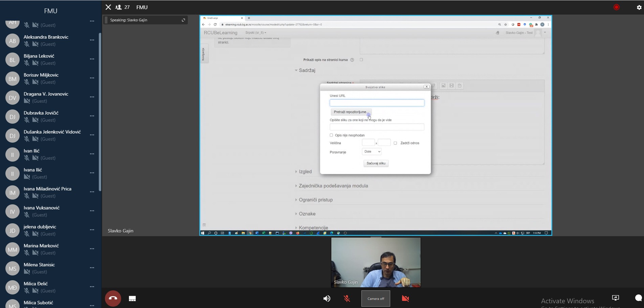The width and height of the screenshot is (644, 308).
Task: Open options menu for Marina Marković
Action: [92, 249]
